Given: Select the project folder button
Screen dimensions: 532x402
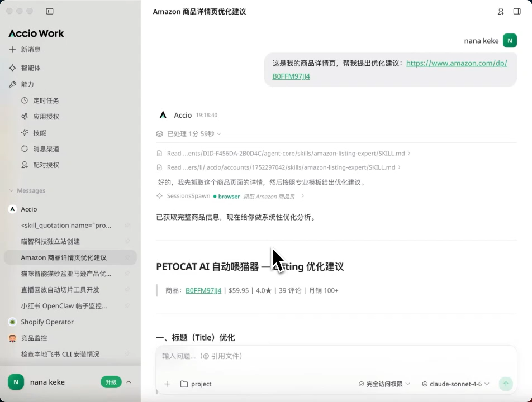Looking at the screenshot, I should 196,384.
